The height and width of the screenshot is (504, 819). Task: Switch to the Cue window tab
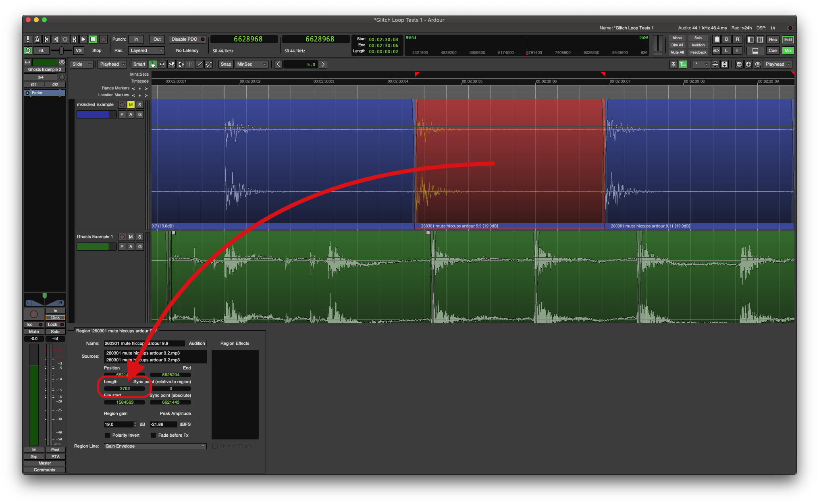click(772, 50)
